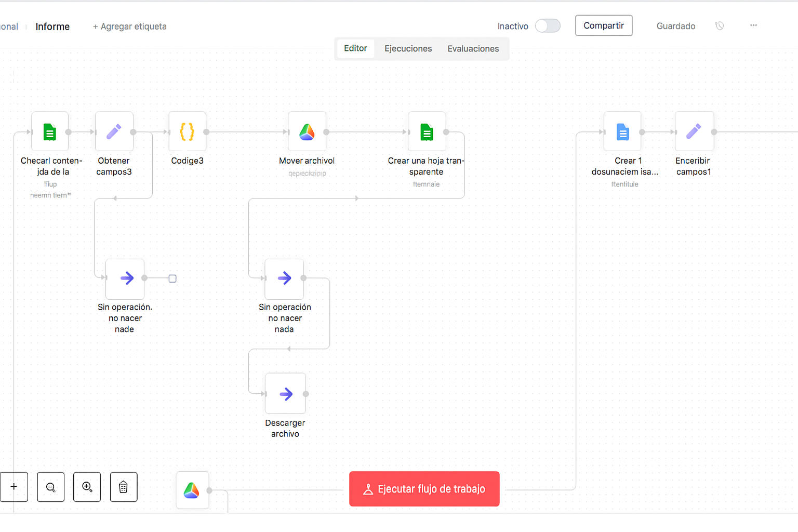Click the Compartir button
Image resolution: width=798 pixels, height=532 pixels.
[x=604, y=25]
